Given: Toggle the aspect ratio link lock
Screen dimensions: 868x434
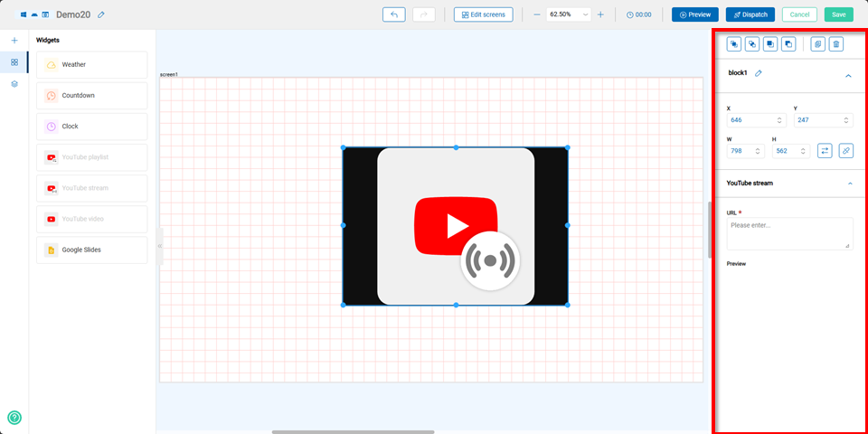Looking at the screenshot, I should point(845,151).
